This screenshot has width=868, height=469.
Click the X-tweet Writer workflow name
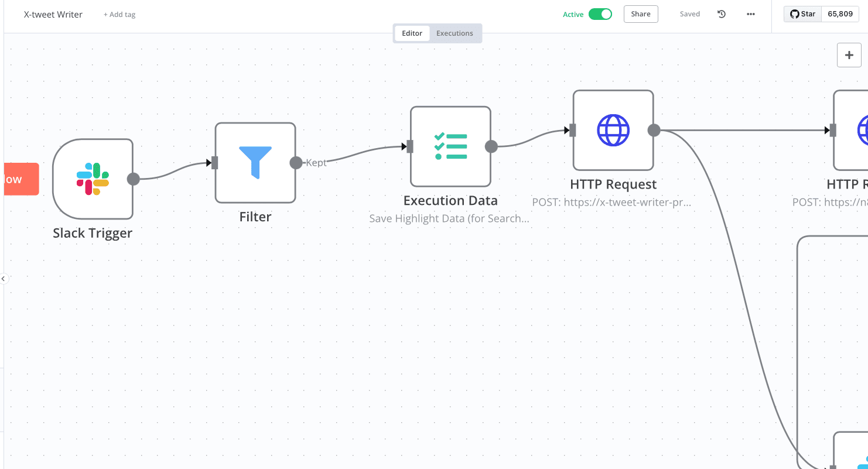point(53,14)
